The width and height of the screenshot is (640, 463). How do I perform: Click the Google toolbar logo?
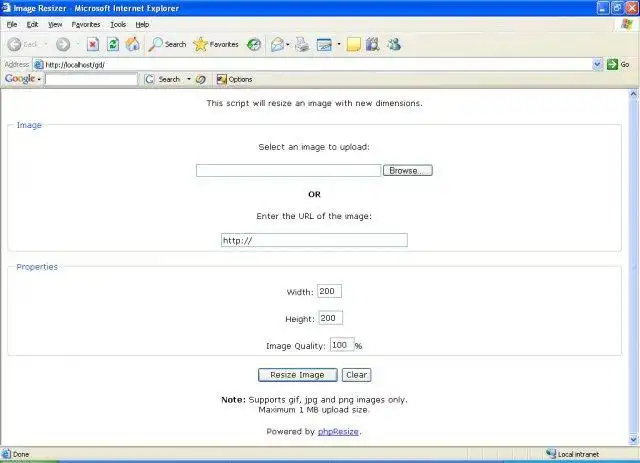20,78
